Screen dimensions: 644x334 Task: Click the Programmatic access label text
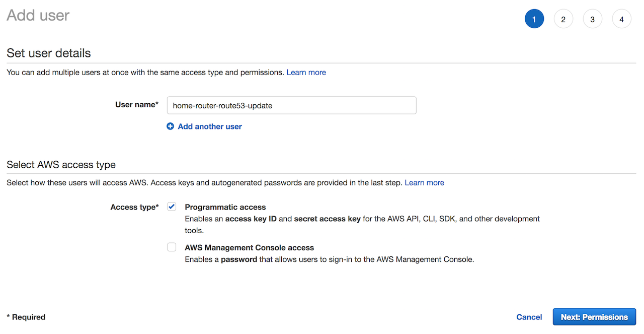pyautogui.click(x=225, y=207)
